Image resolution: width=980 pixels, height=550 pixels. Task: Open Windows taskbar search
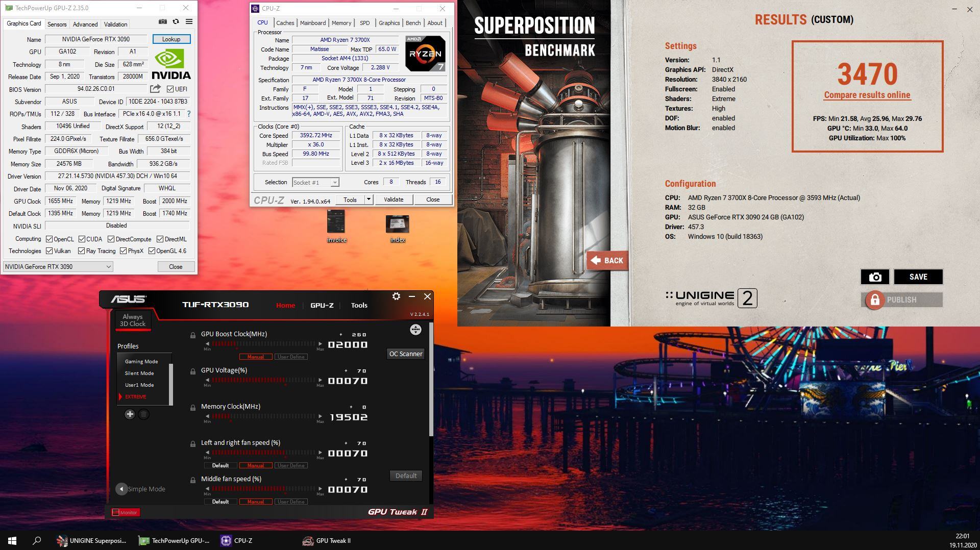tap(37, 540)
